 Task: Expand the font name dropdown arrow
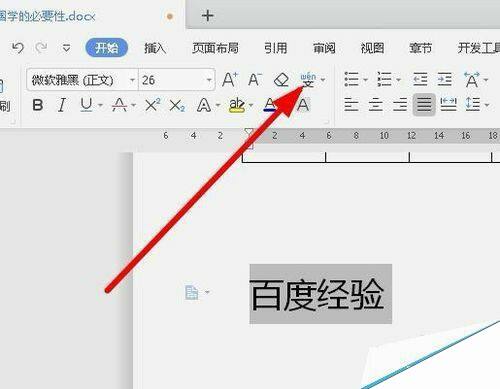coord(132,80)
